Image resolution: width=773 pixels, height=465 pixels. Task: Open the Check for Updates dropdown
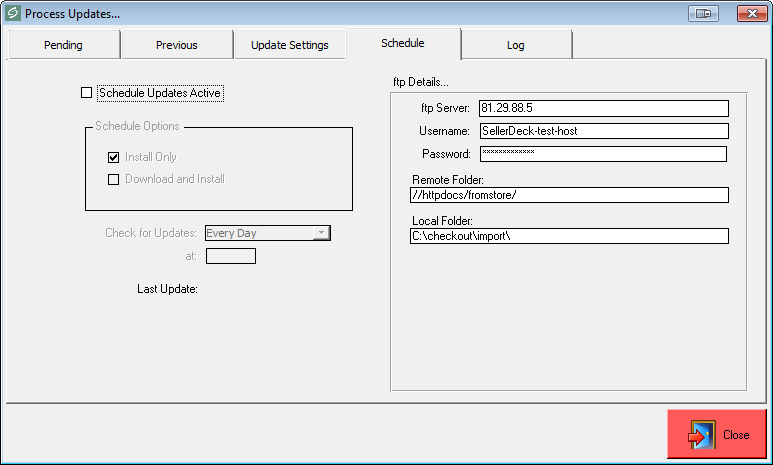pyautogui.click(x=266, y=233)
